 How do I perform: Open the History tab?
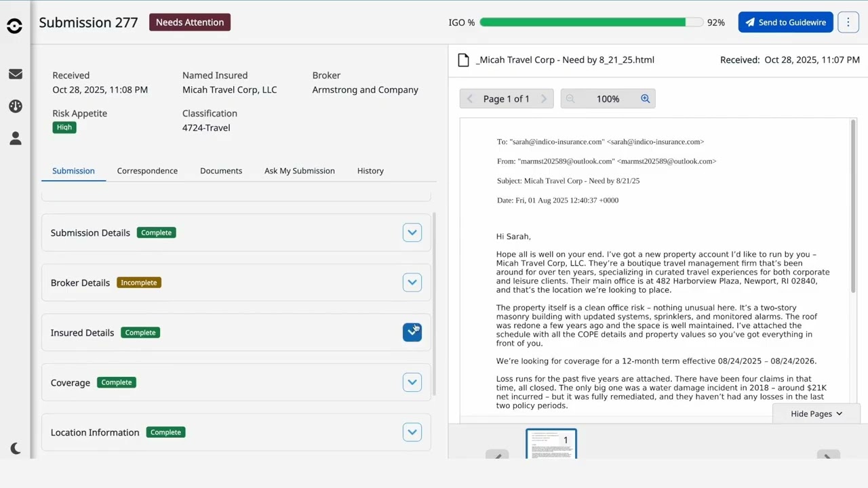[370, 171]
